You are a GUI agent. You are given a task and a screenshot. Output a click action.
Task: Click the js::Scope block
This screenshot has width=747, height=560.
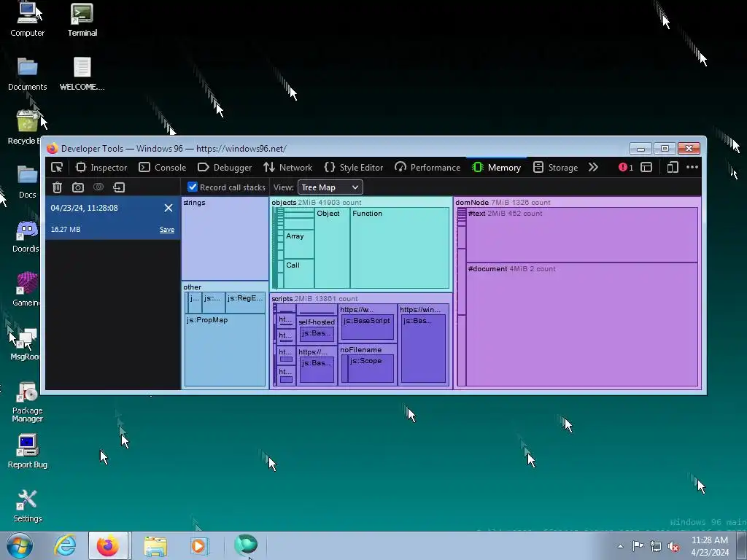[x=371, y=368]
